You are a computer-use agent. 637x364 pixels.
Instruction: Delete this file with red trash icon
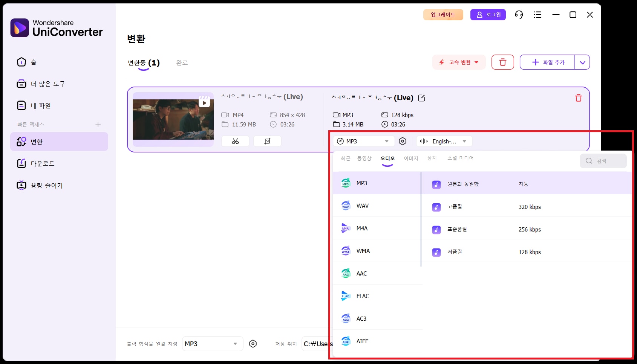pyautogui.click(x=579, y=98)
